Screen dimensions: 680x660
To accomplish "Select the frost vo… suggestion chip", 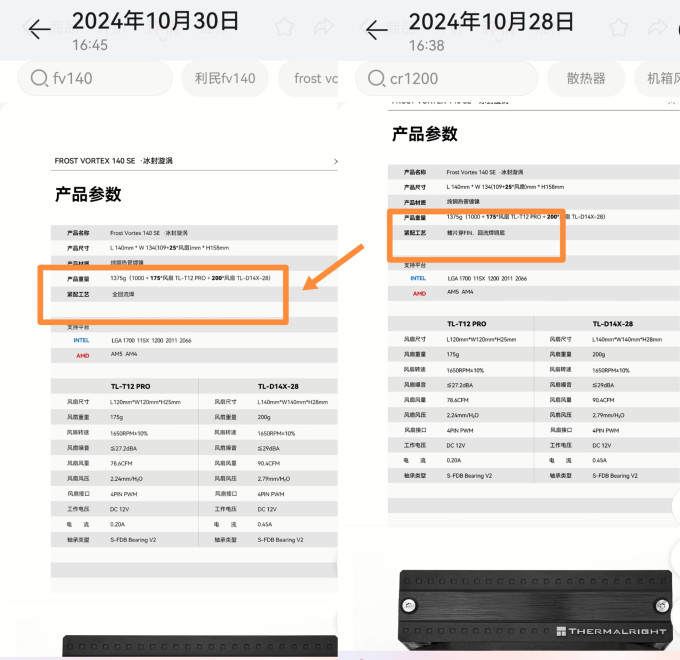I will [x=308, y=78].
